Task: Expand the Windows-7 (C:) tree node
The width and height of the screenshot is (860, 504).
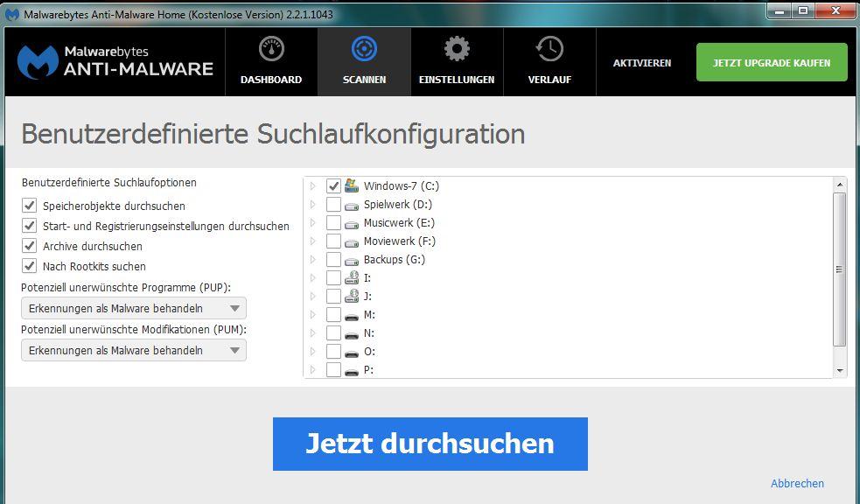Action: click(313, 185)
